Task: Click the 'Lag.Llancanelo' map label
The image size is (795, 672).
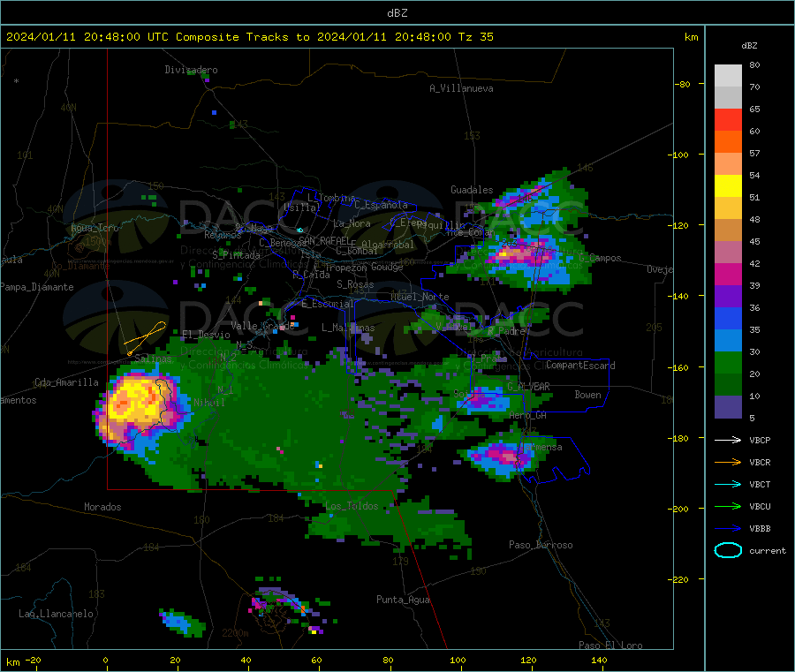Action: pos(56,614)
